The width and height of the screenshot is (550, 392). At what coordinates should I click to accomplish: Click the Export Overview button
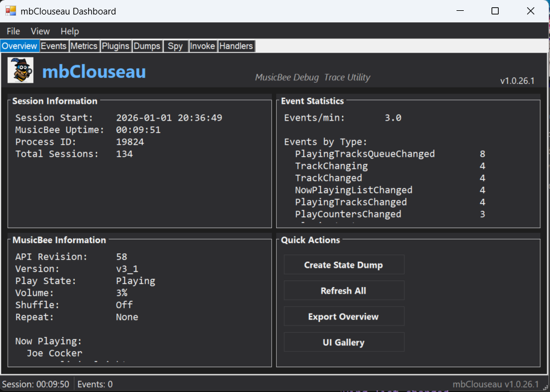(344, 317)
